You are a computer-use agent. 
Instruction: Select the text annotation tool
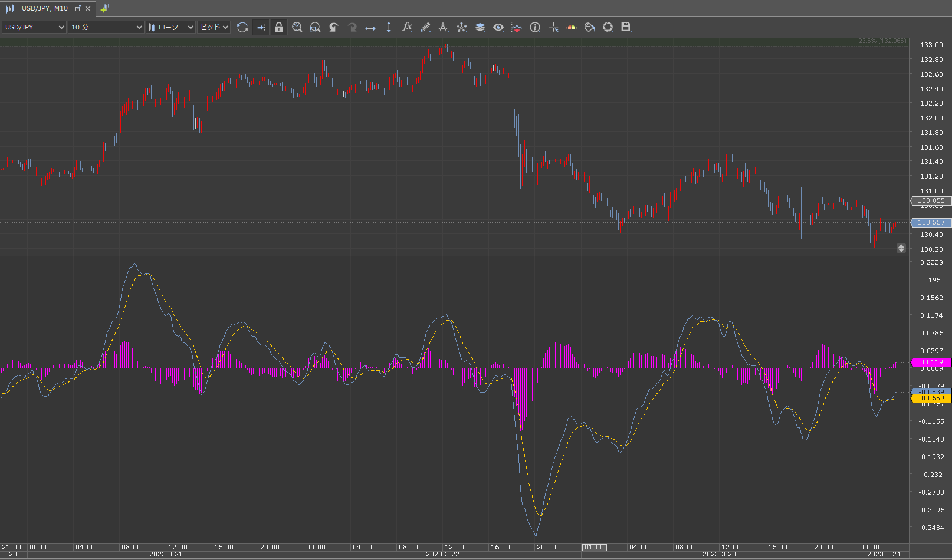point(444,27)
